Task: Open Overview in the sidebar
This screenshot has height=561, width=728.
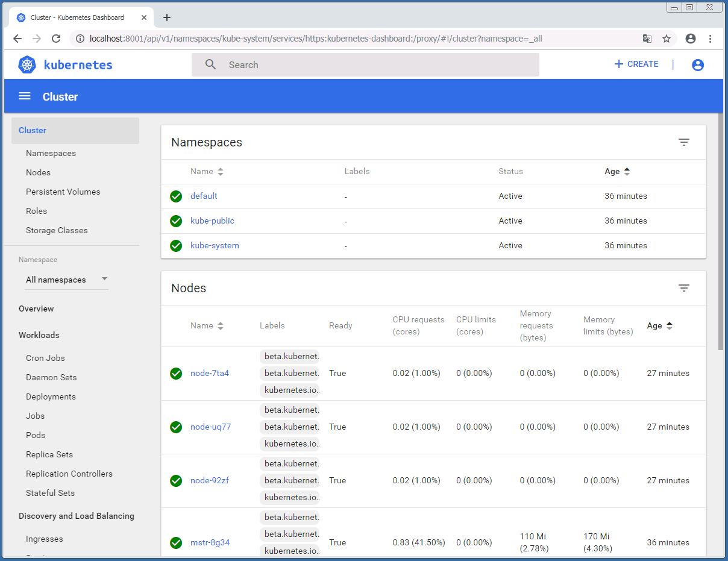Action: click(x=36, y=309)
